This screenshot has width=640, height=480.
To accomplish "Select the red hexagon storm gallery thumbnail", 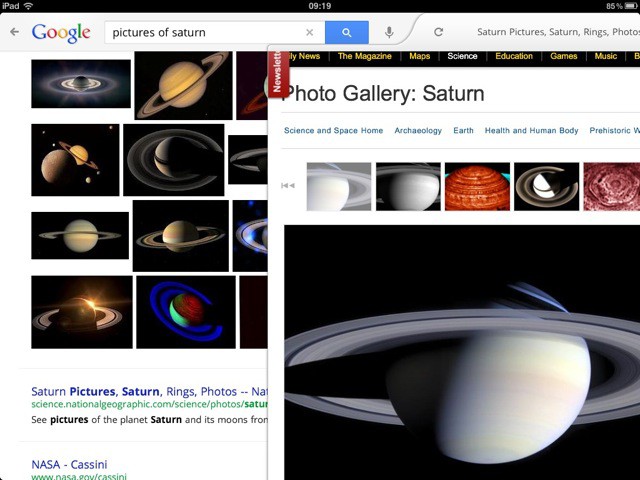I will [x=611, y=187].
